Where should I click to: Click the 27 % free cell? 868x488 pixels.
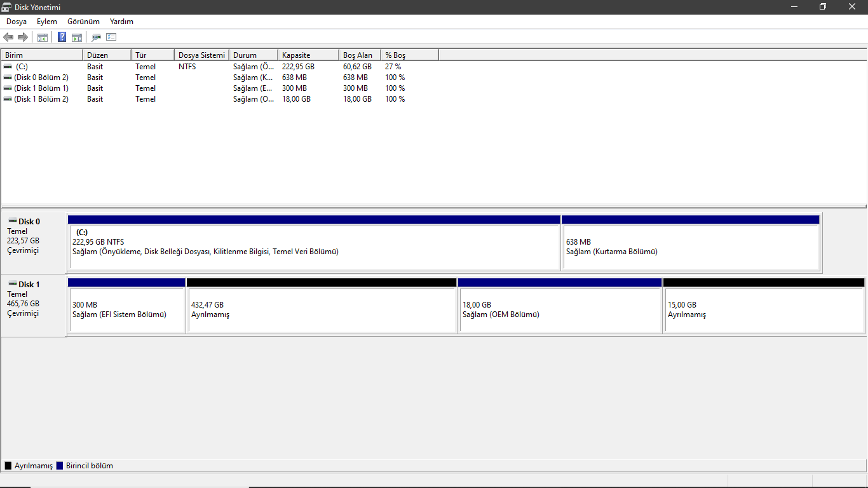pyautogui.click(x=393, y=66)
